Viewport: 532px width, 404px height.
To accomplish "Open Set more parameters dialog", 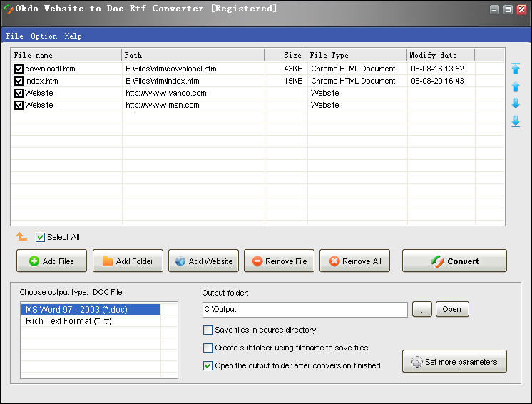I will coord(455,361).
